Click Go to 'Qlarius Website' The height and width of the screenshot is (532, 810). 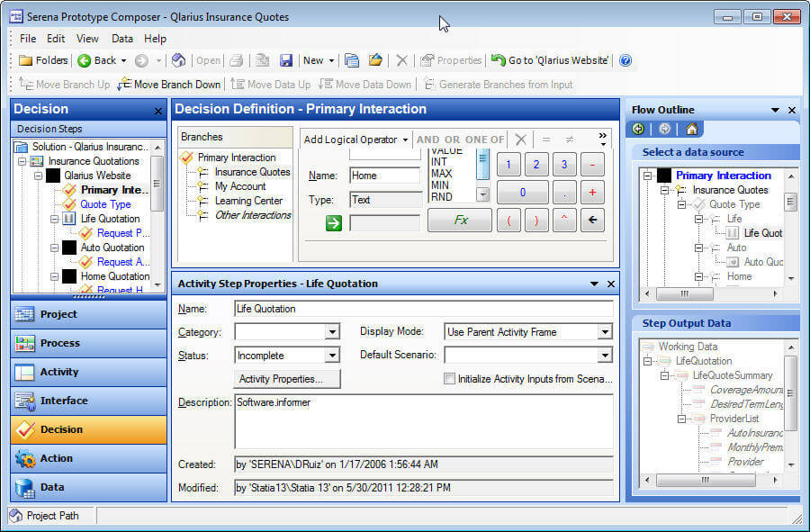[x=550, y=60]
